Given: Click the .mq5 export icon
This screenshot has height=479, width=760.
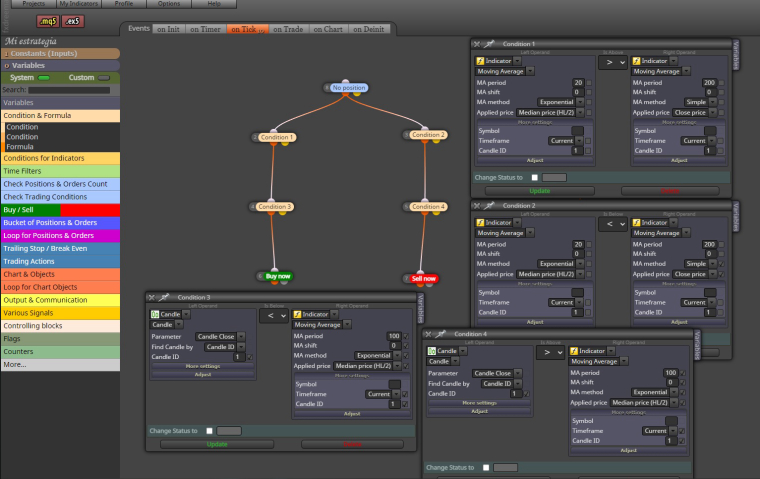Looking at the screenshot, I should 48,21.
